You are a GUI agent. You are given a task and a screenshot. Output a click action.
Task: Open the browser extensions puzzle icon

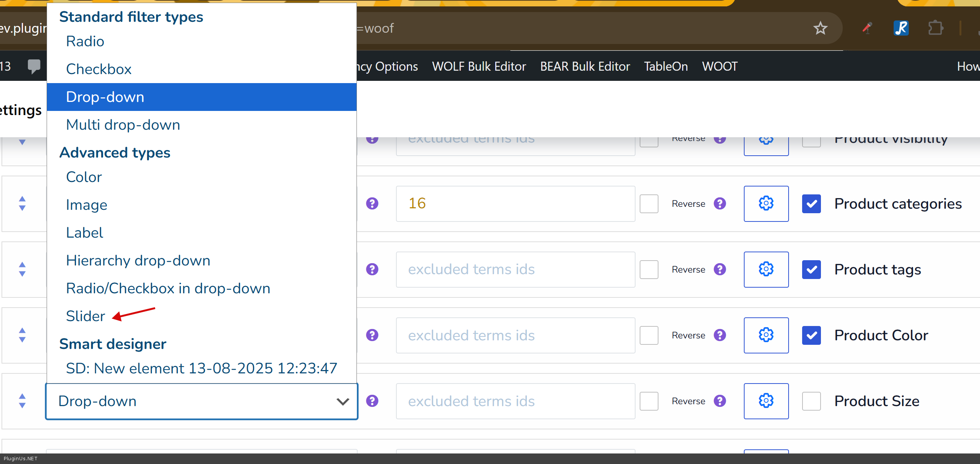(936, 28)
